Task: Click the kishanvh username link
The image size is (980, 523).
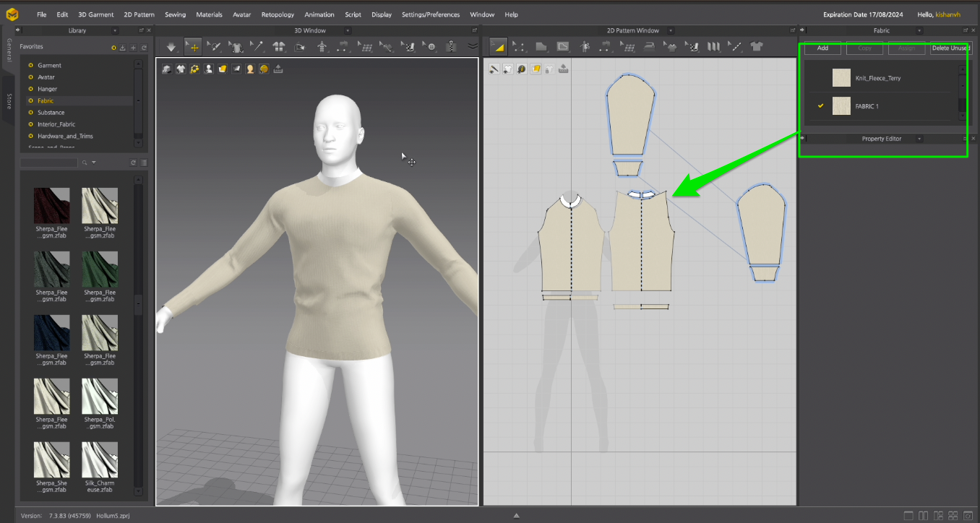Action: 947,14
